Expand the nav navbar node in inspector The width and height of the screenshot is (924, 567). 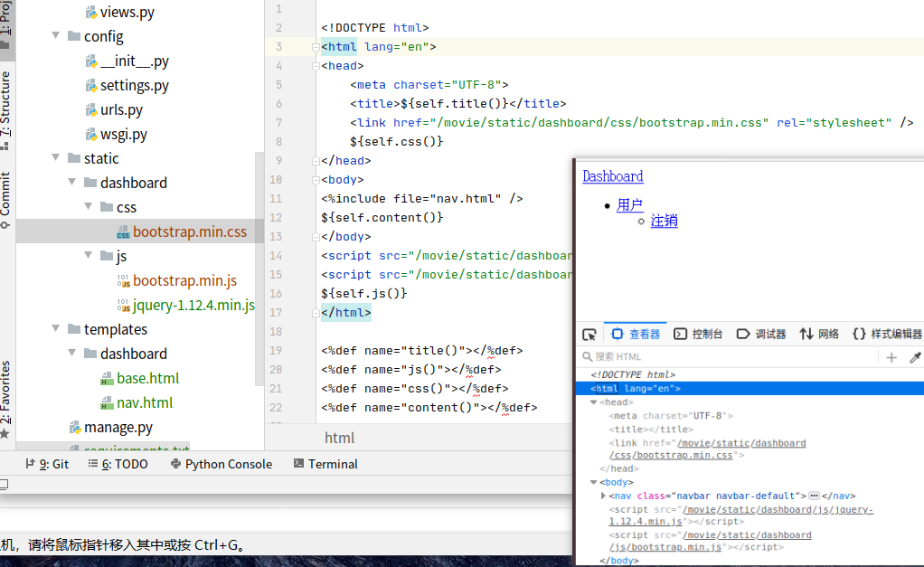(603, 496)
